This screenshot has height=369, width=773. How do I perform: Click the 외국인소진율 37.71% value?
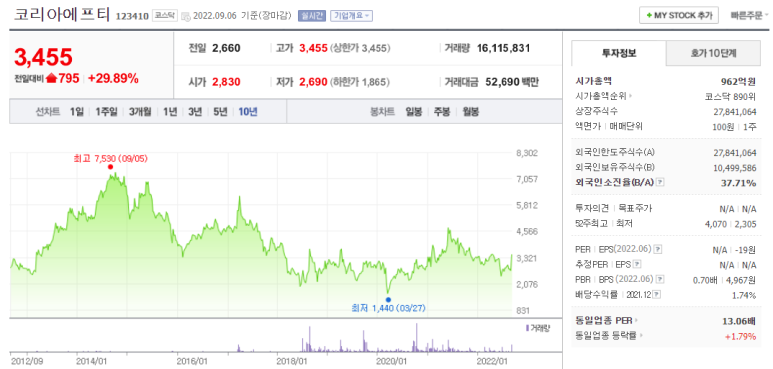tap(739, 183)
